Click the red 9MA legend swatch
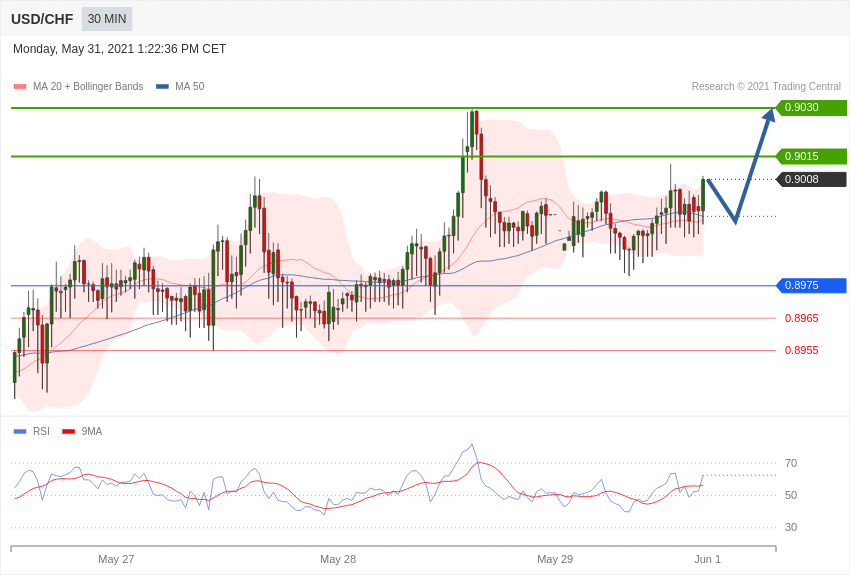Image resolution: width=850 pixels, height=576 pixels. (68, 432)
